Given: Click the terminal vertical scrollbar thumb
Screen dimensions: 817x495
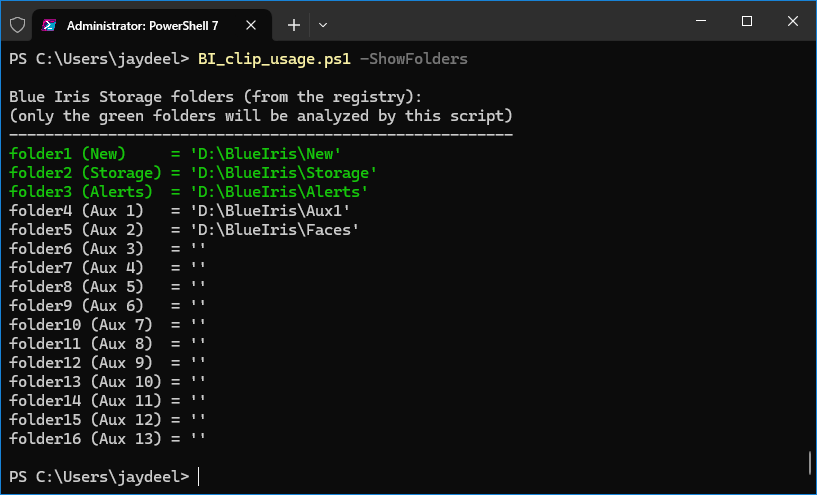Looking at the screenshot, I should [810, 463].
